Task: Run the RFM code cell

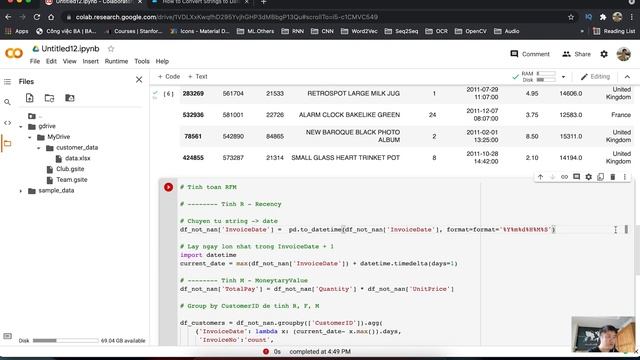Action: click(168, 187)
